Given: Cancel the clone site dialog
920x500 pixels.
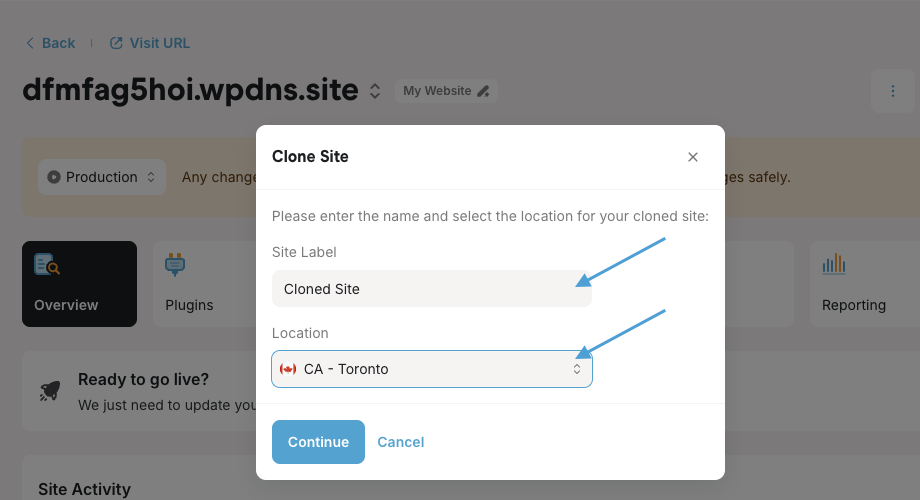Looking at the screenshot, I should pyautogui.click(x=400, y=442).
